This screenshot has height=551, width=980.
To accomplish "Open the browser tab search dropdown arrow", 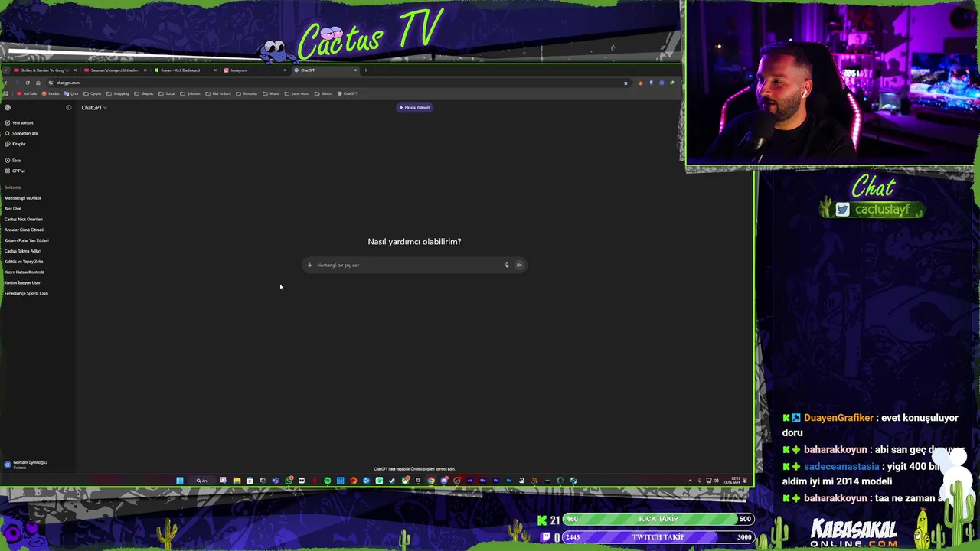I will pos(5,70).
